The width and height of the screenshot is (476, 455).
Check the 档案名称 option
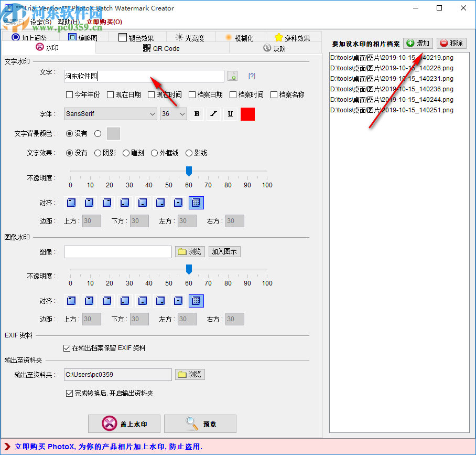click(x=275, y=94)
